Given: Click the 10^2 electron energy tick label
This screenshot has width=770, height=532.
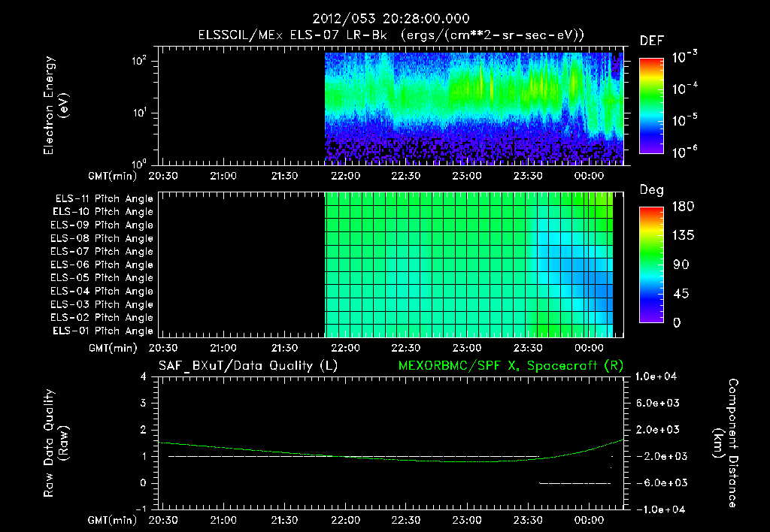Looking at the screenshot, I should tap(139, 60).
